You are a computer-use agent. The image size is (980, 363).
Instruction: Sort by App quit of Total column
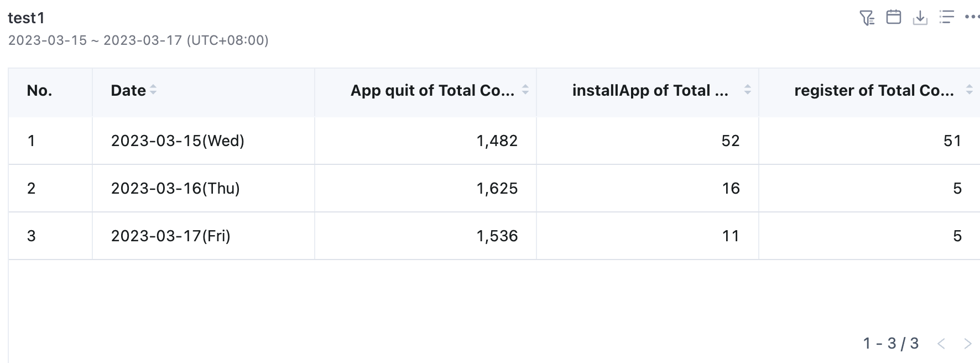pyautogui.click(x=525, y=90)
